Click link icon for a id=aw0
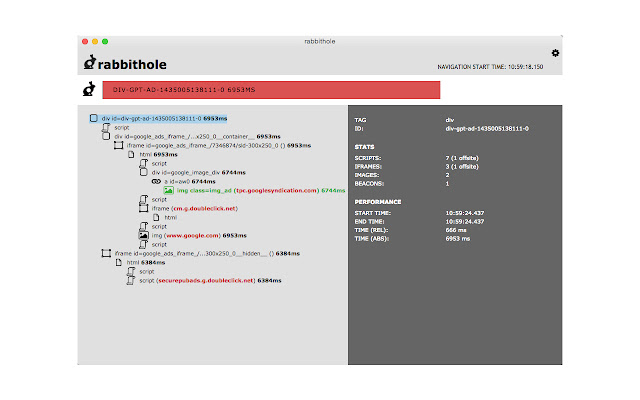This screenshot has width=640, height=400. (x=156, y=181)
